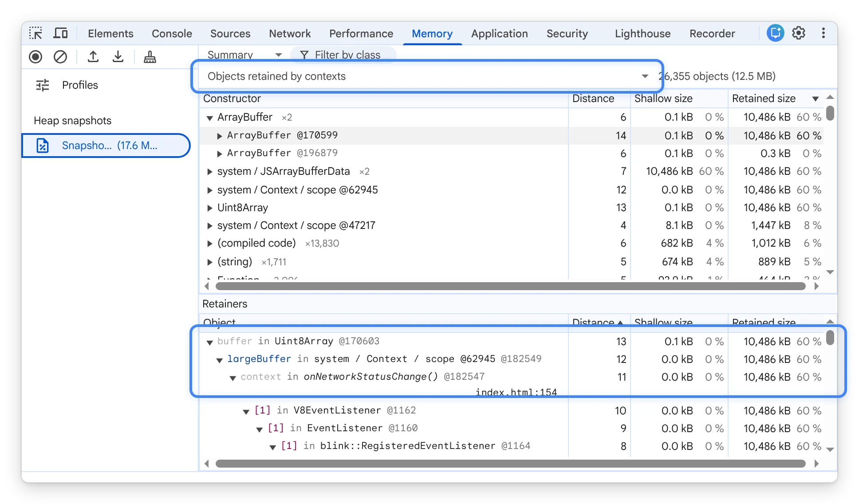Viewport: 859px width, 504px height.
Task: Toggle the device toolbar icon
Action: [x=60, y=33]
